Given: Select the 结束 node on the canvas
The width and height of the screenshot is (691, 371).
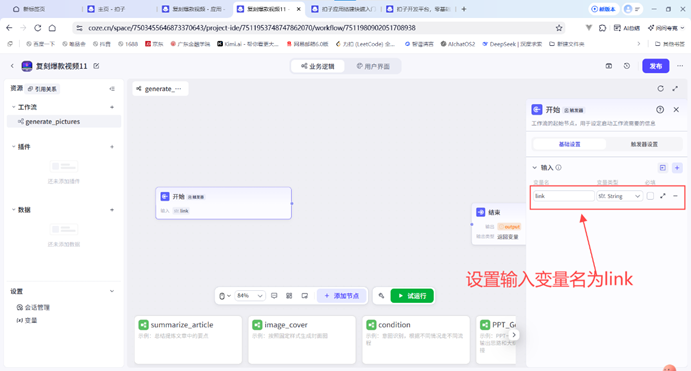Looking at the screenshot, I should (x=498, y=224).
